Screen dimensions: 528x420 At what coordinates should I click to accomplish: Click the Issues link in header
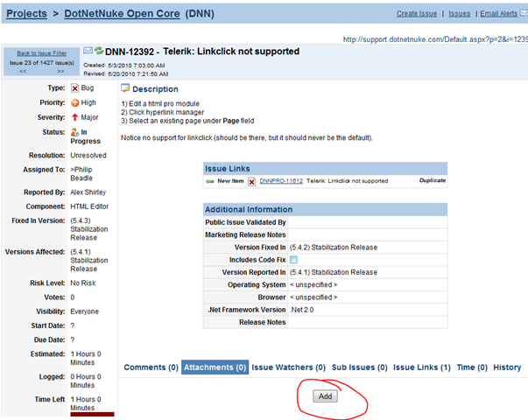click(460, 13)
